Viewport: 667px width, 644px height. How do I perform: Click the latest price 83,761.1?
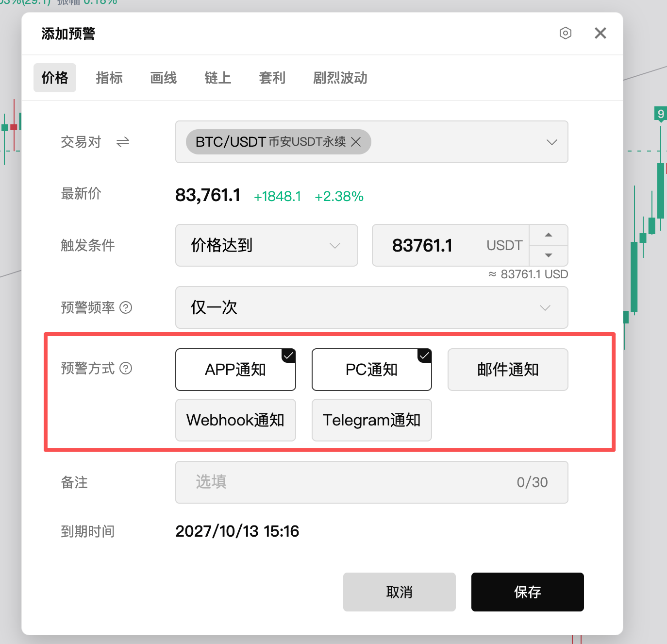click(208, 195)
